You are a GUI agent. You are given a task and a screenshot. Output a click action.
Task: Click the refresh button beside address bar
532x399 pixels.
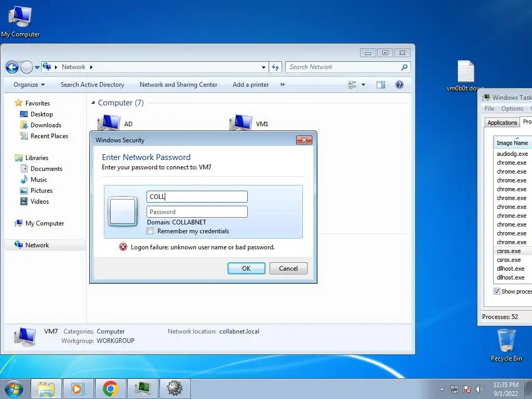point(275,67)
